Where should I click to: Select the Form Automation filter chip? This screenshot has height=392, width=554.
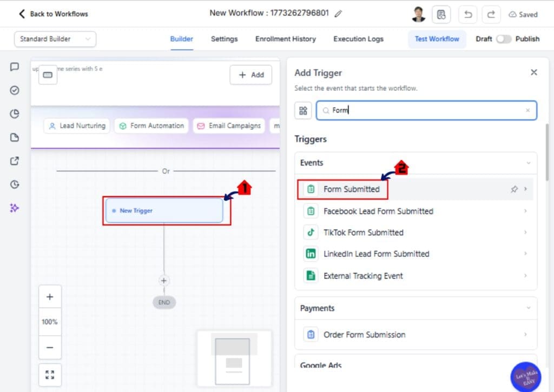point(151,125)
